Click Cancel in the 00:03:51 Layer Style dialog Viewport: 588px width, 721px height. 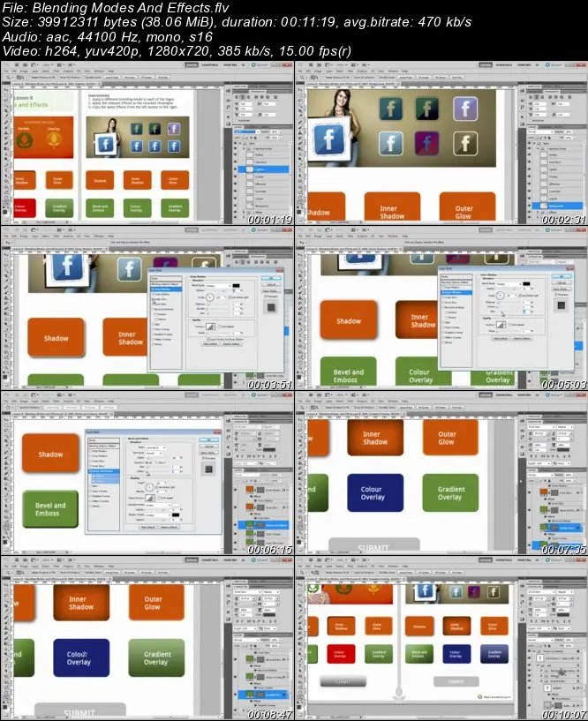[x=271, y=285]
